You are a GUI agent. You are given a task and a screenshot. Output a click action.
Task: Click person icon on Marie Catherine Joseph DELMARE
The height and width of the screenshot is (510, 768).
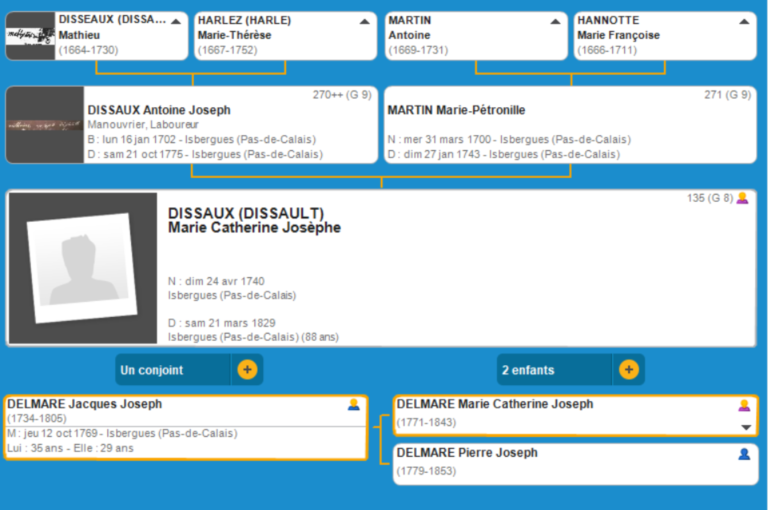[x=743, y=405]
